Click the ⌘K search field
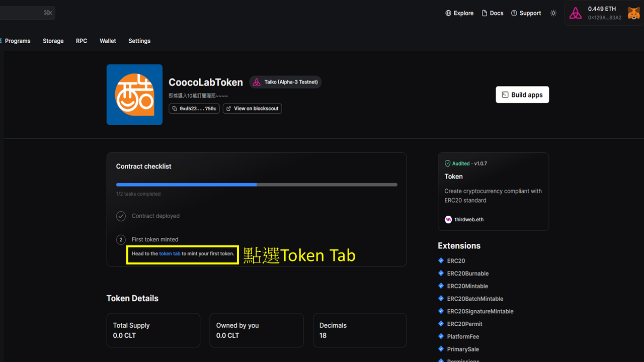The width and height of the screenshot is (644, 362). (28, 13)
